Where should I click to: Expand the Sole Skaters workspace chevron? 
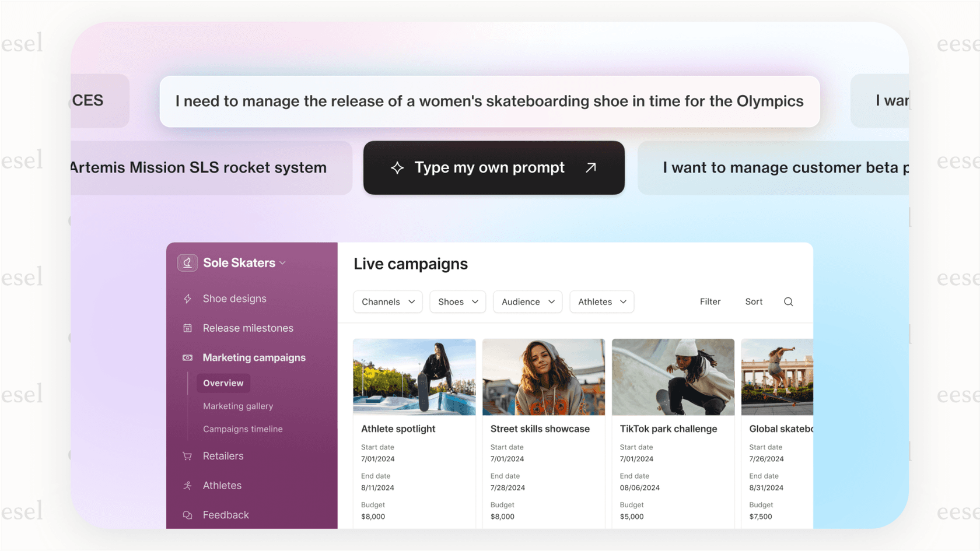tap(283, 262)
